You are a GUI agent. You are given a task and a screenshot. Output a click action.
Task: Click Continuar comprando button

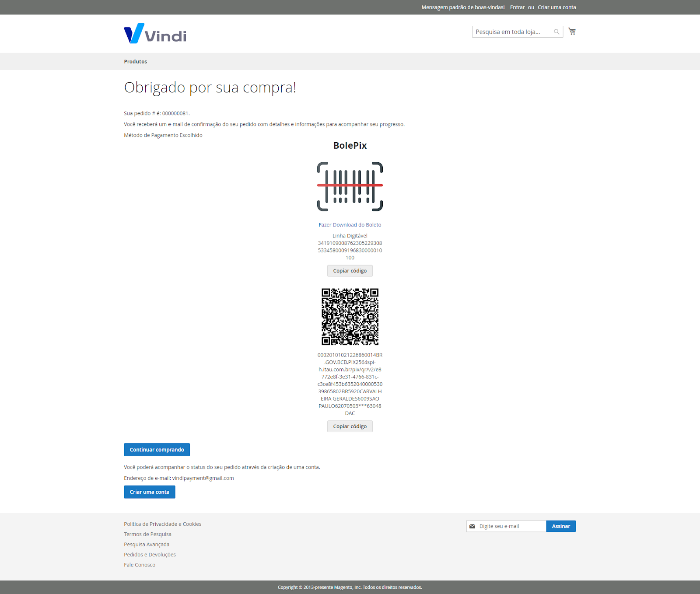click(x=157, y=450)
